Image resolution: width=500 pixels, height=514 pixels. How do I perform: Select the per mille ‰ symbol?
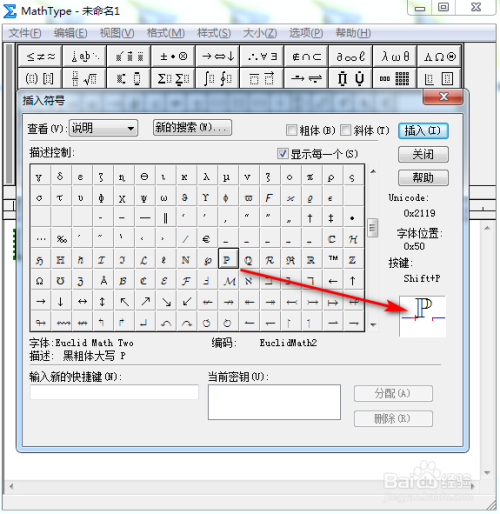coord(61,239)
